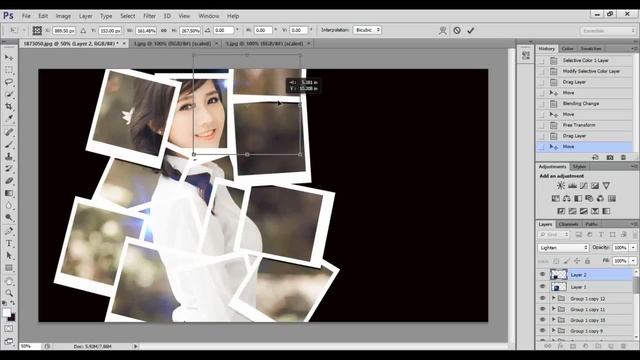Delete current history state trash icon
Viewport: 640px width, 360px height.
tap(623, 157)
